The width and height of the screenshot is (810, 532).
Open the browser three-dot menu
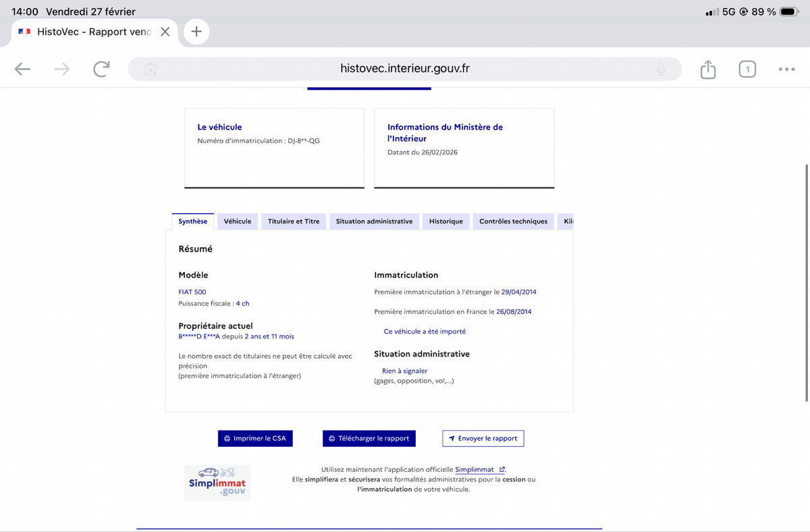point(786,69)
